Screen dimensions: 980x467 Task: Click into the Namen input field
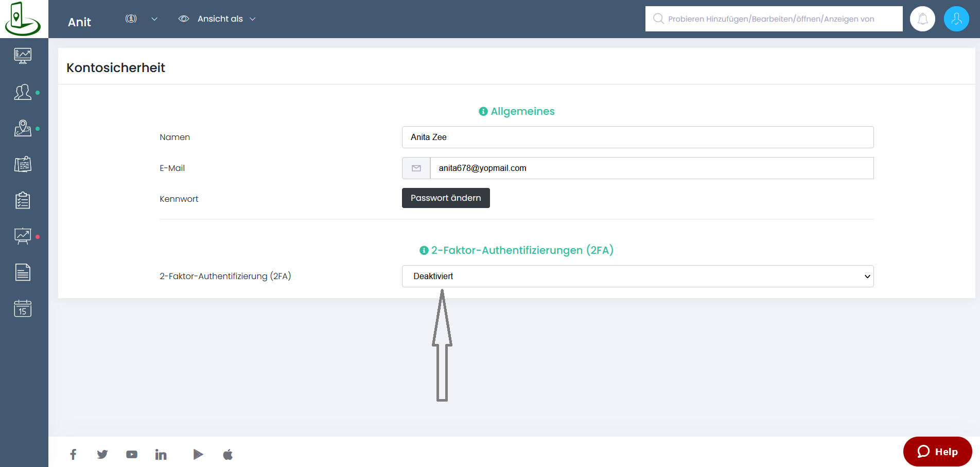(x=637, y=137)
